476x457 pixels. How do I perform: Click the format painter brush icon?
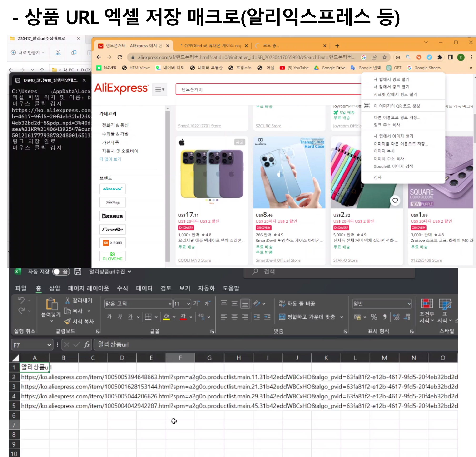pyautogui.click(x=68, y=321)
